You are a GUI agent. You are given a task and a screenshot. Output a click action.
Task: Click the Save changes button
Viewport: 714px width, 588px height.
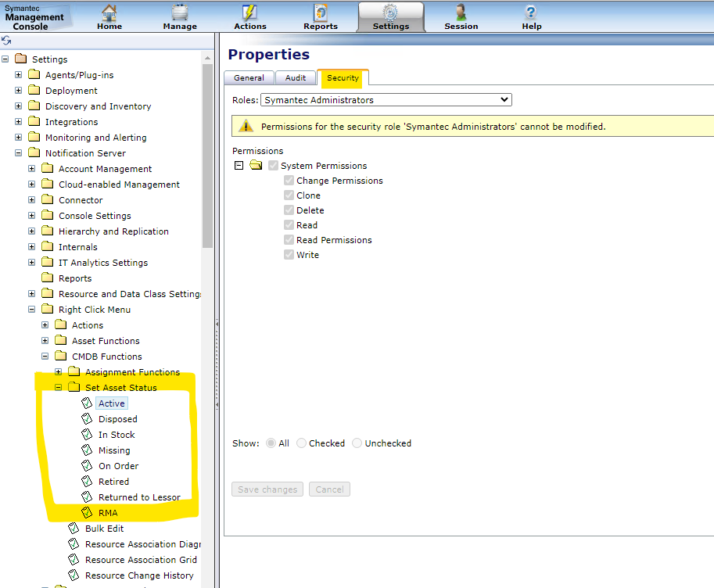(x=267, y=489)
